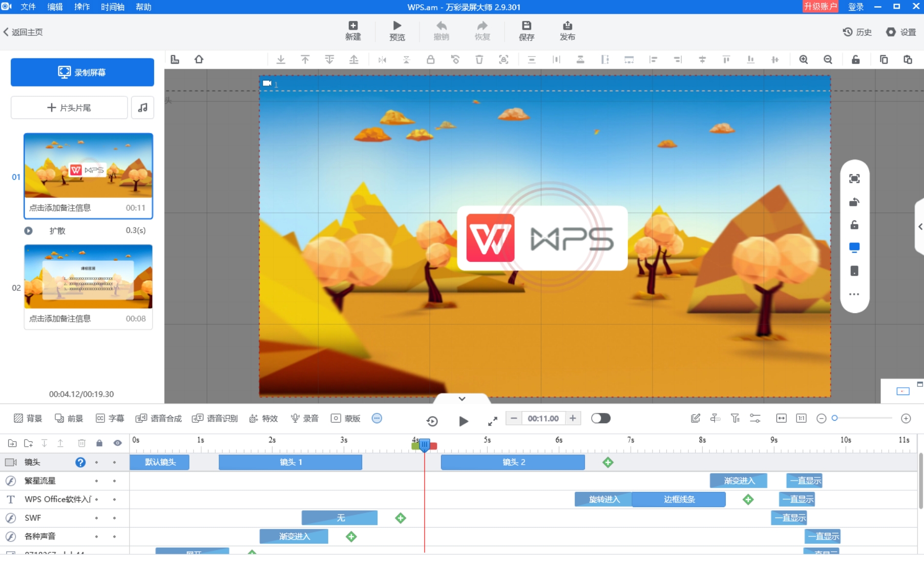
Task: Click the filter funnel icon above timeline
Action: (x=735, y=419)
